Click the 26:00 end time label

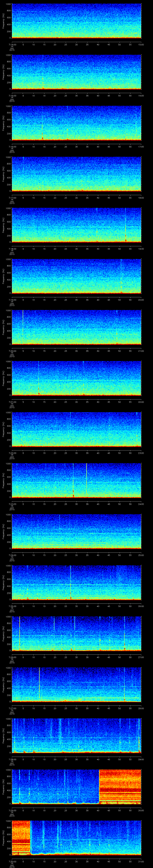coord(141,606)
